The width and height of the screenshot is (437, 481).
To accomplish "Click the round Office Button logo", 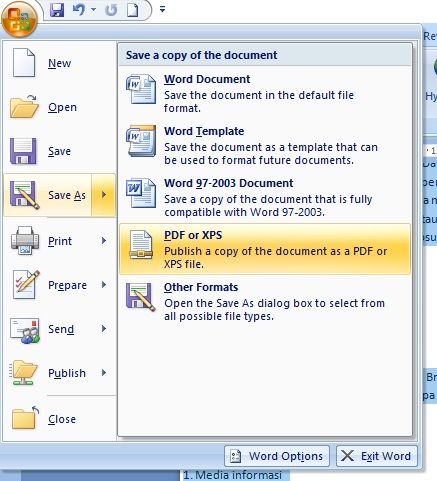I will (x=19, y=19).
